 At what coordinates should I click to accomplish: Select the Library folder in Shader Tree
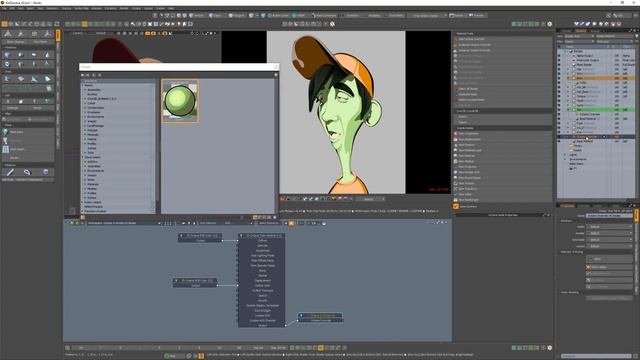point(578,146)
